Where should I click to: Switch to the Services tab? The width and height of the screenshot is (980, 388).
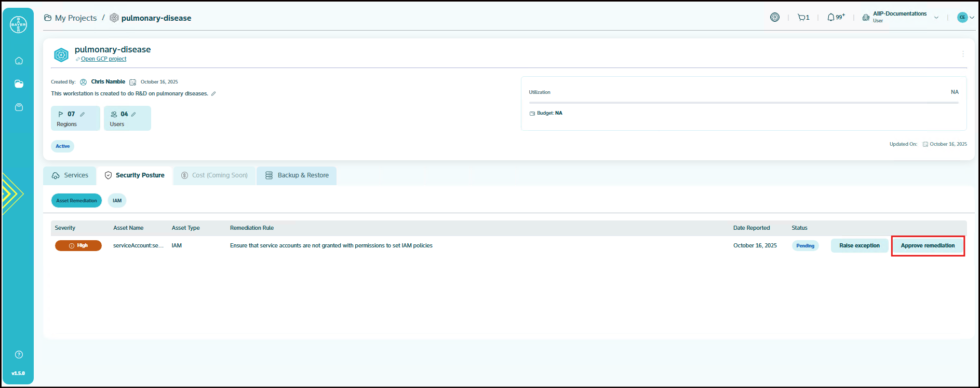tap(70, 175)
